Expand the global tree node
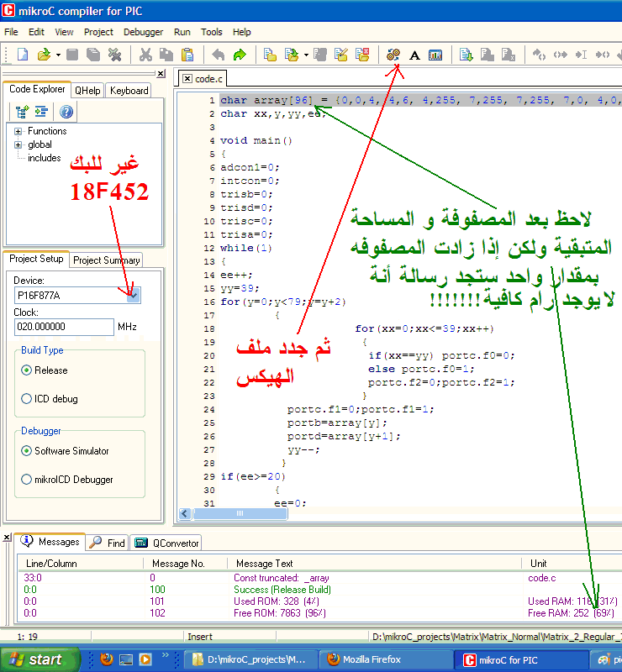This screenshot has width=622, height=672. coord(18,144)
